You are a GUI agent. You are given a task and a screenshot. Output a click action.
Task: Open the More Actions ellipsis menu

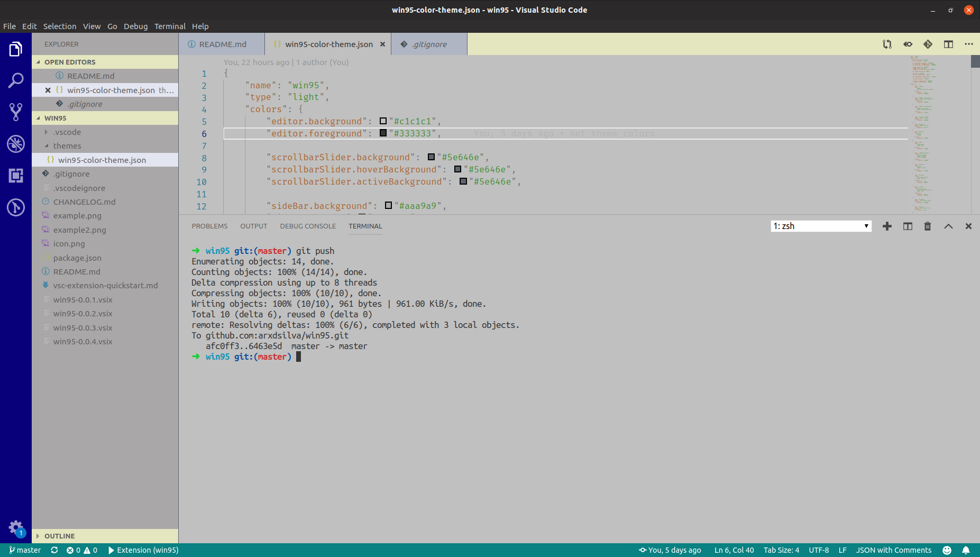[x=968, y=44]
